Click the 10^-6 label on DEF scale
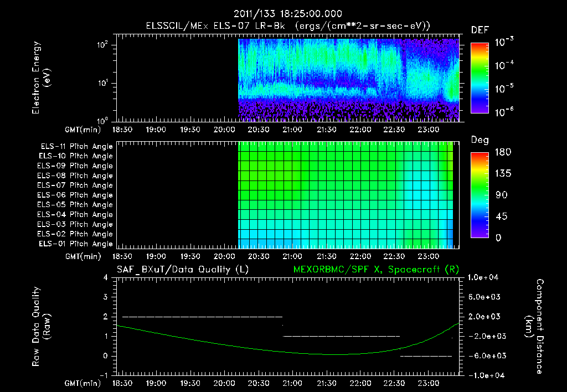 pos(504,112)
